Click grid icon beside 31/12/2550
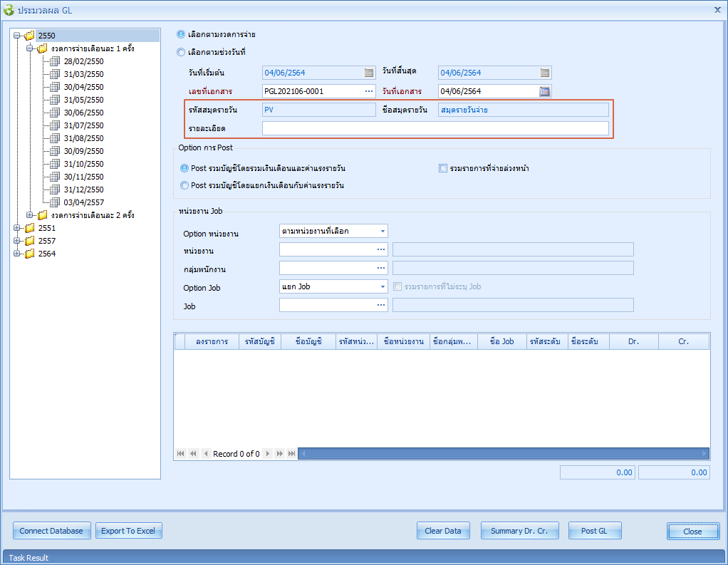This screenshot has width=728, height=565. pos(55,190)
